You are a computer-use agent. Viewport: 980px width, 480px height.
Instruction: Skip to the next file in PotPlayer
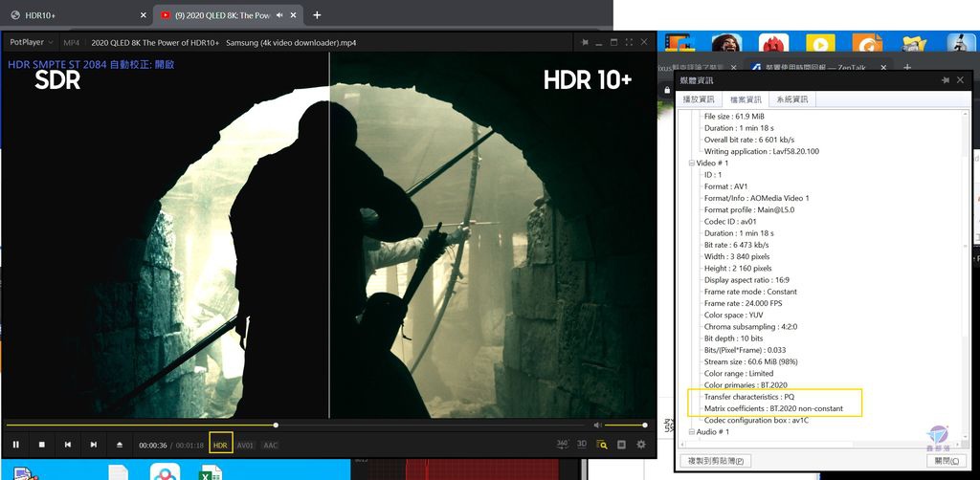click(93, 445)
